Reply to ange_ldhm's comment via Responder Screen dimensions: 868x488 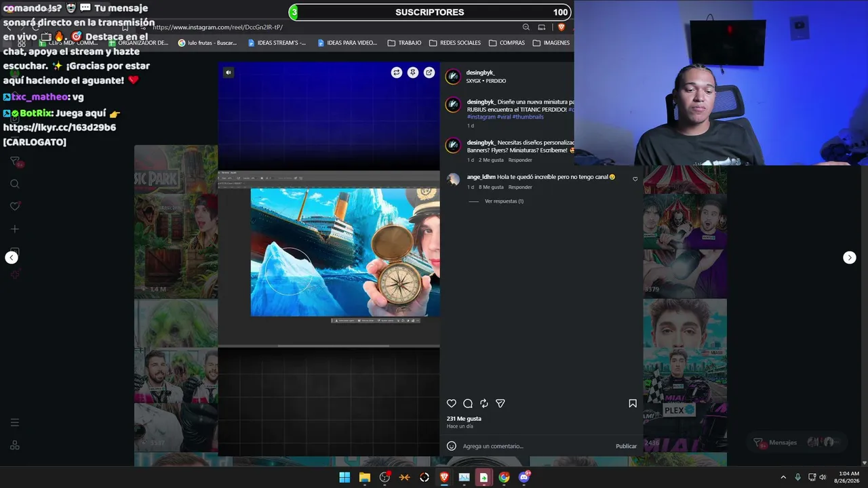coord(520,187)
